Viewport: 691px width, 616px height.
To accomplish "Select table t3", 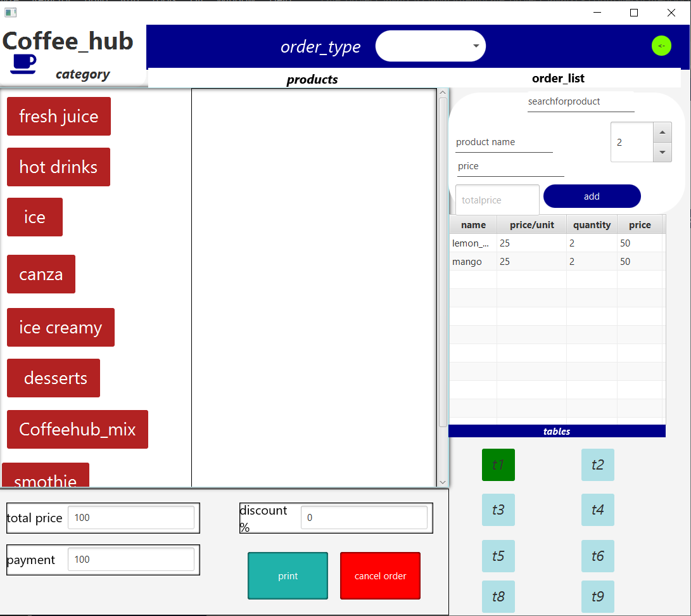I will pos(498,510).
